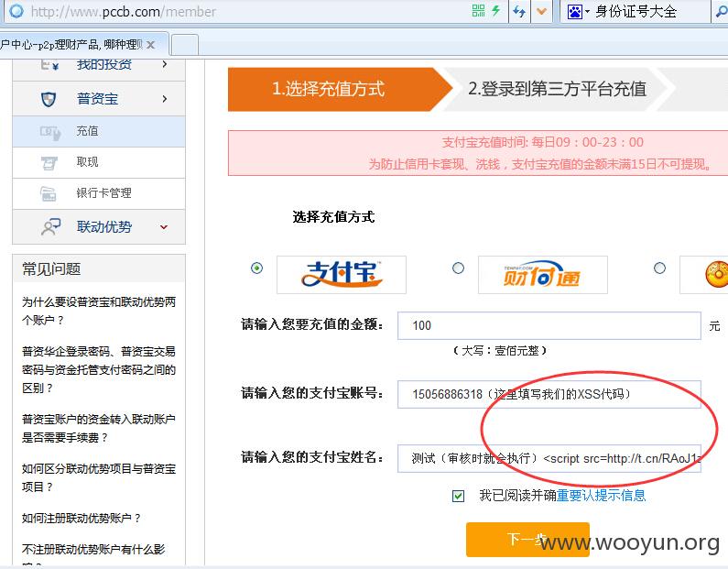Click the orange round payment logo
This screenshot has width=728, height=569.
717,274
